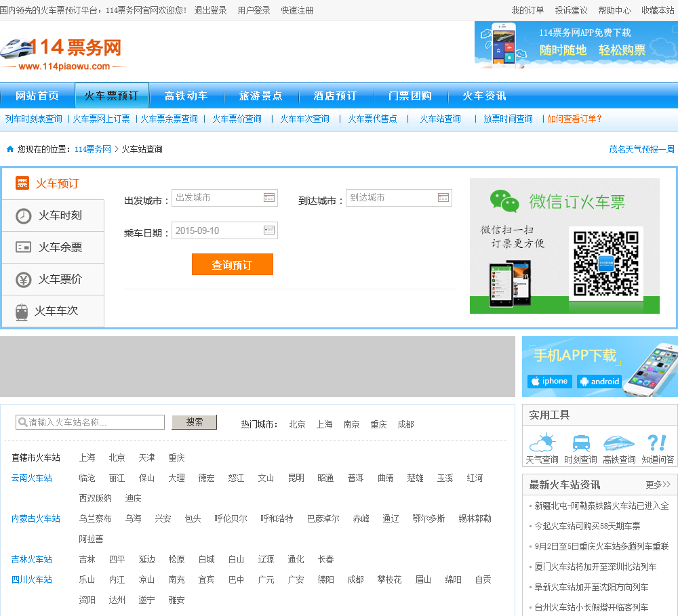Click the orange 票 ticket icon
This screenshot has width=678, height=616.
coord(22,183)
